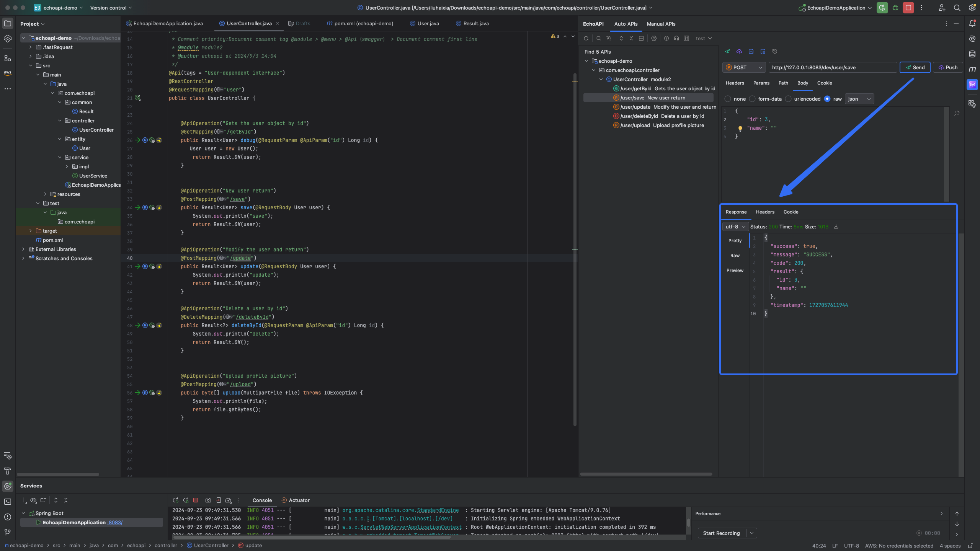This screenshot has width=980, height=551.
Task: Click the Send button
Action: click(915, 67)
